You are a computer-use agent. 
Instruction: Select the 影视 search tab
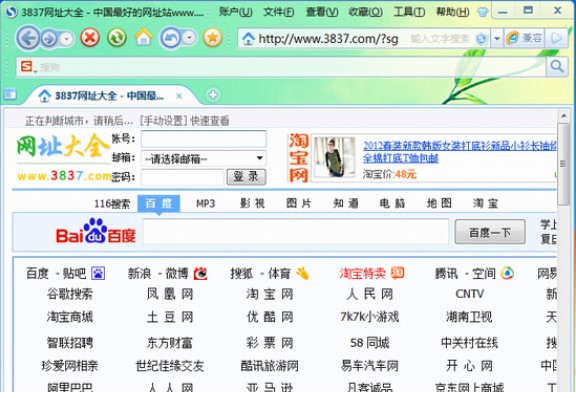tap(252, 203)
